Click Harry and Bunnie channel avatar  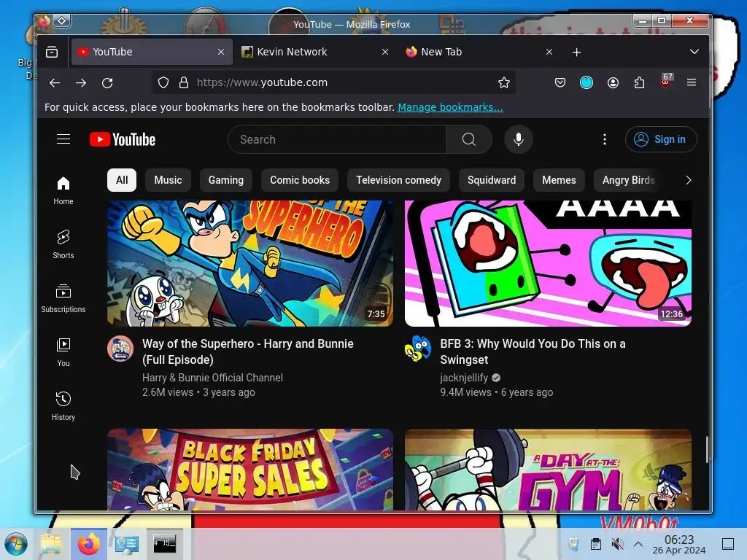[120, 349]
